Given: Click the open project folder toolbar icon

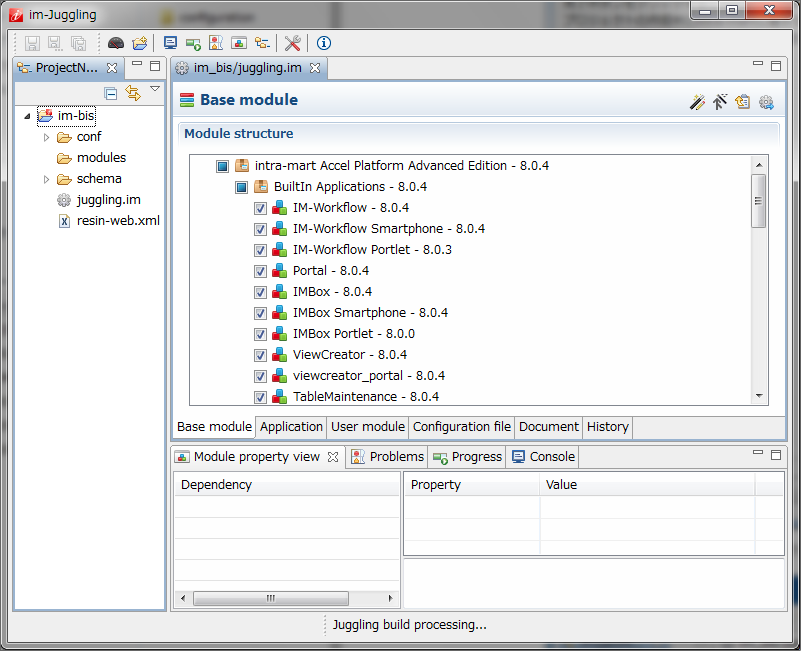Looking at the screenshot, I should (x=139, y=43).
